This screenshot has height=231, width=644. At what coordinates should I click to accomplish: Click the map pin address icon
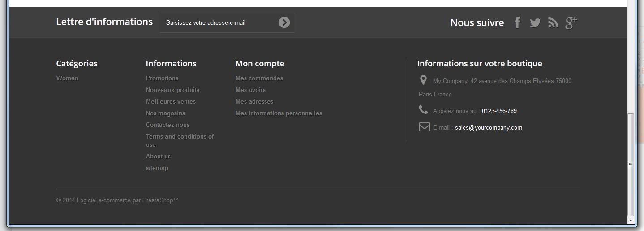coord(423,80)
